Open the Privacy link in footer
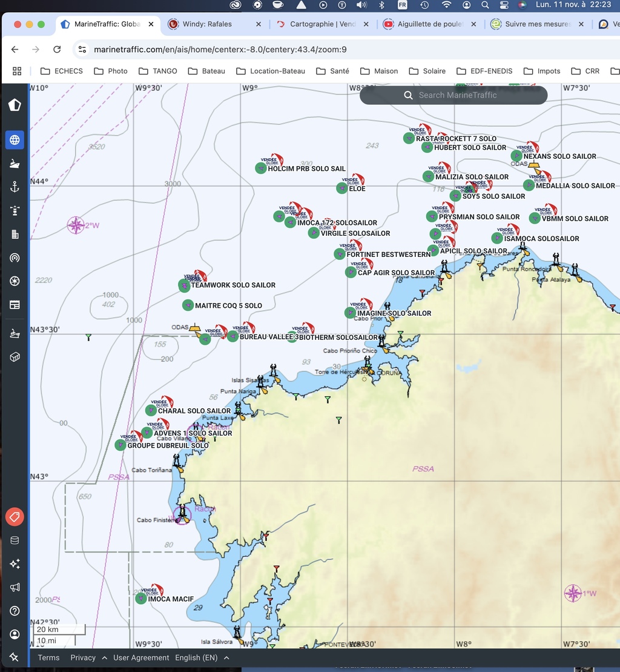 tap(83, 657)
